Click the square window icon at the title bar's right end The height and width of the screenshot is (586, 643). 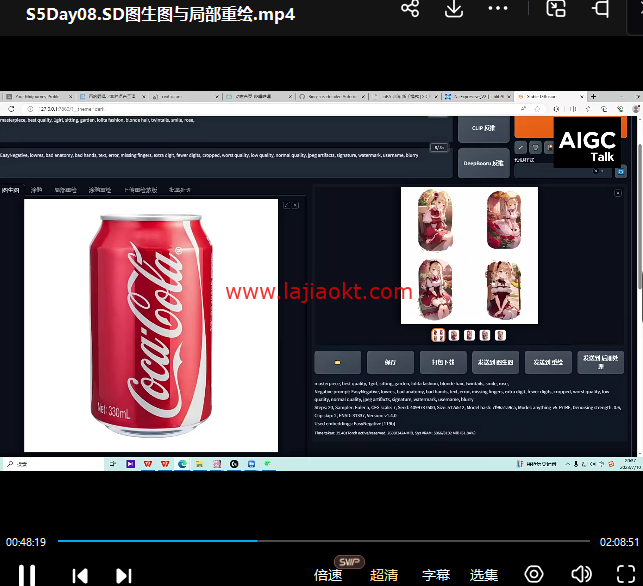point(600,8)
